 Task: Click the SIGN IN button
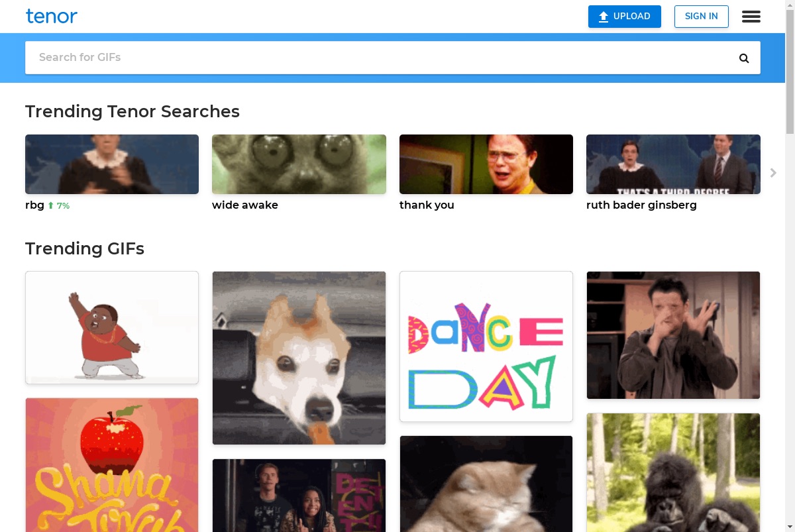coord(702,17)
